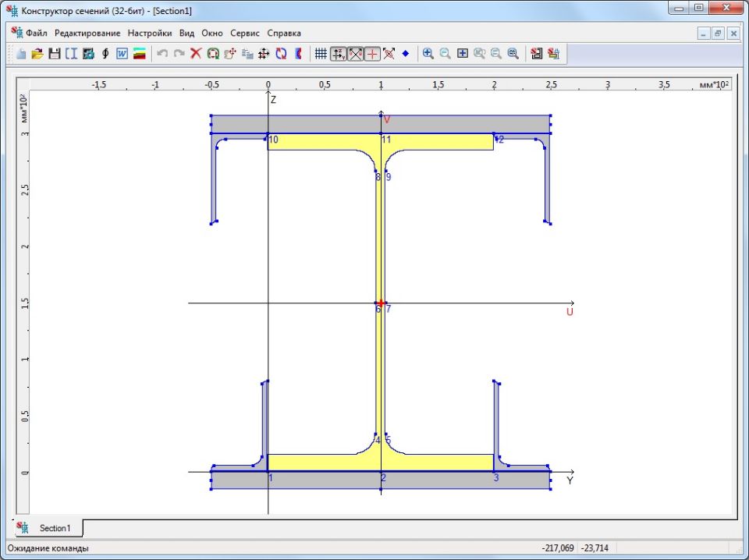Open the Редактирование menu
The height and width of the screenshot is (560, 749).
pyautogui.click(x=87, y=34)
